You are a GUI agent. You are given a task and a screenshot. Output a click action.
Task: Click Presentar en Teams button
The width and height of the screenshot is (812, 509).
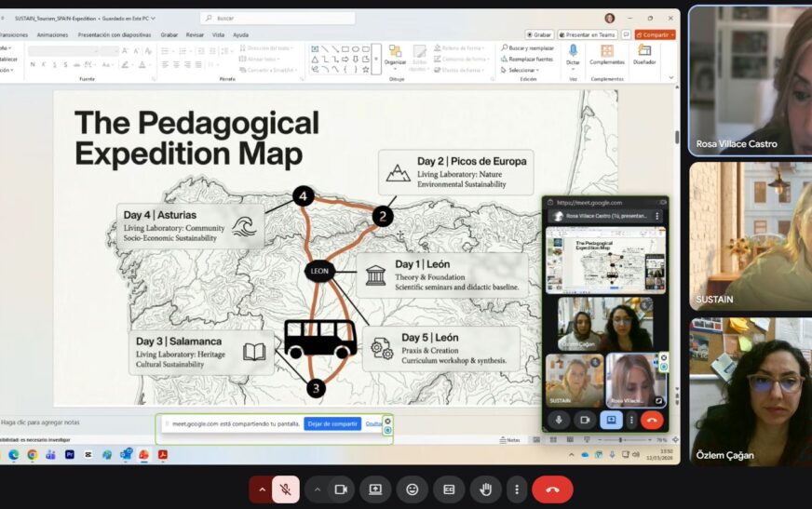(x=588, y=34)
